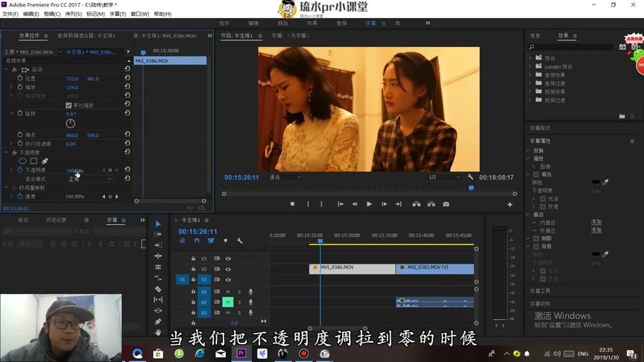Toggle V1 track visibility eye
The width and height of the screenshot is (644, 362).
pos(228,279)
